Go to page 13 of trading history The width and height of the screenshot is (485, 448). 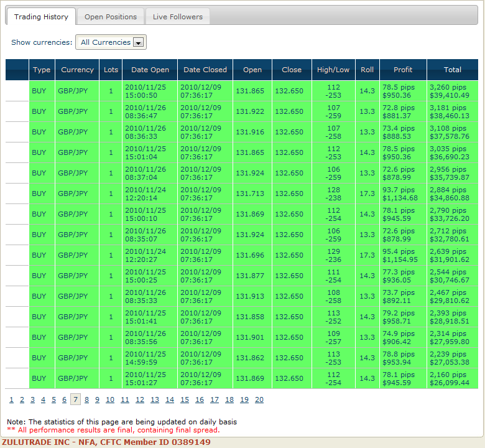(x=155, y=399)
